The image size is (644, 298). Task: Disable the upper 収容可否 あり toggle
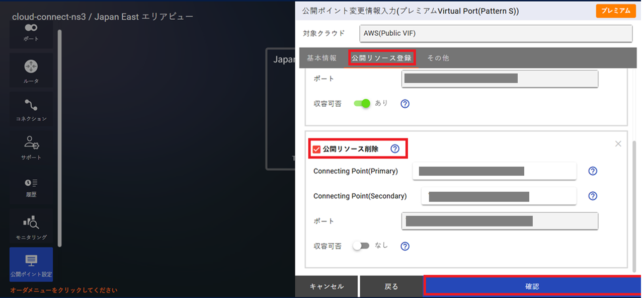pos(362,104)
